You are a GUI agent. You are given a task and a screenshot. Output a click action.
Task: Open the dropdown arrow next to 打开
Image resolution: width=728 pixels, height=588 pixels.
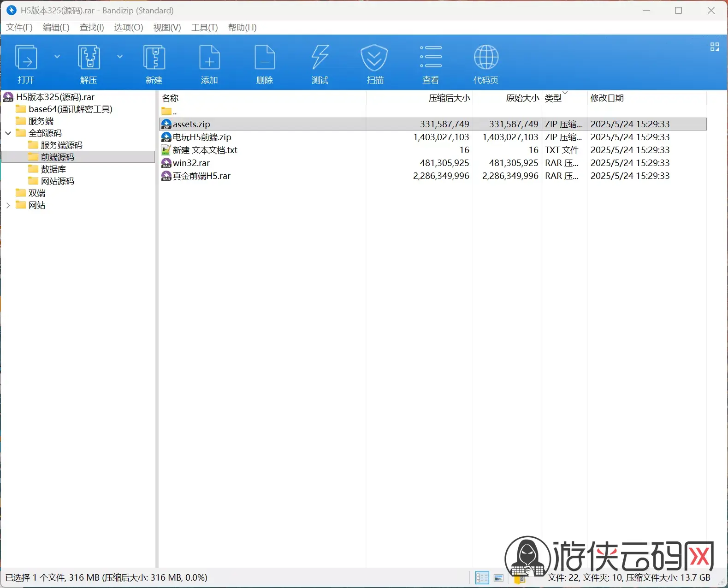(57, 57)
